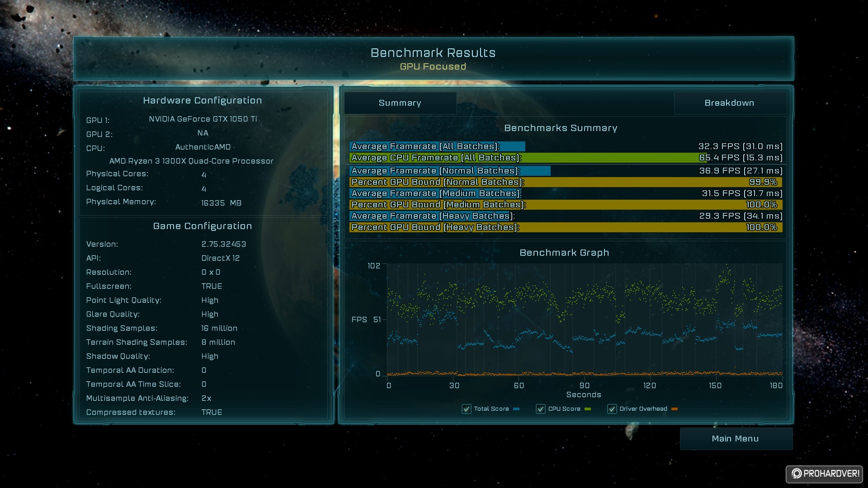The width and height of the screenshot is (868, 488).
Task: Toggle the Total Score checkbox
Action: coord(467,409)
